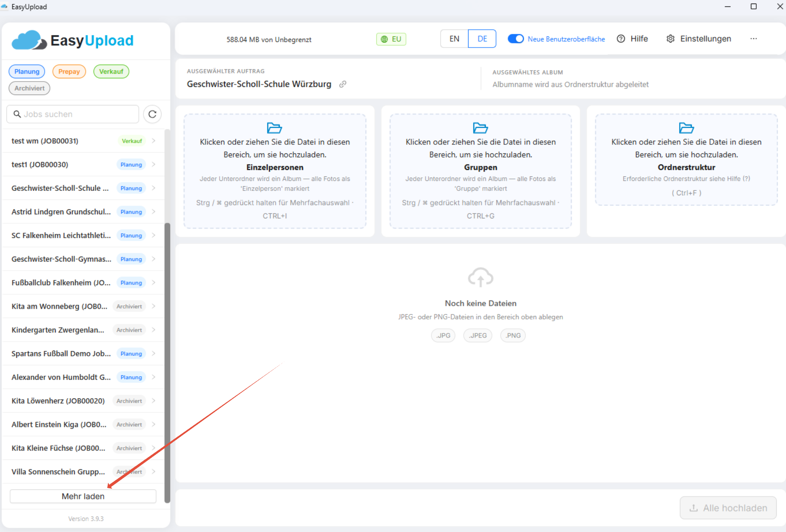786x532 pixels.
Task: Click Verkauf badge on test wm row
Action: pyautogui.click(x=132, y=141)
